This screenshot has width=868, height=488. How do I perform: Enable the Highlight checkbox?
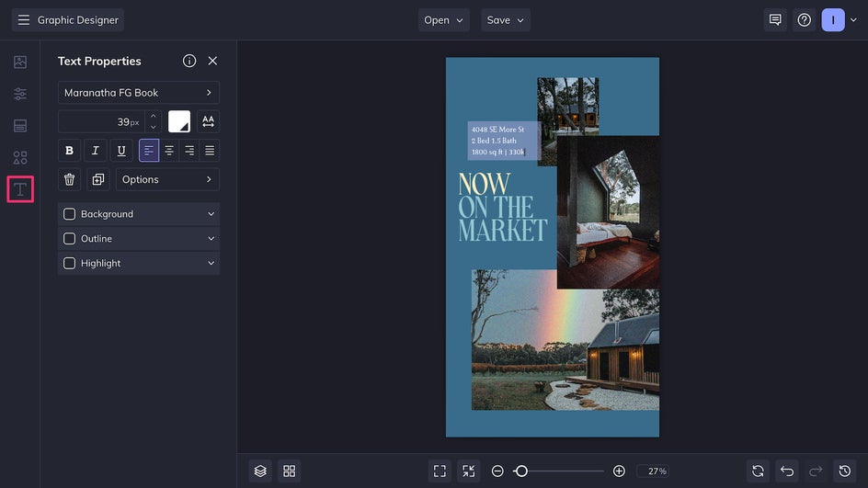(x=69, y=264)
